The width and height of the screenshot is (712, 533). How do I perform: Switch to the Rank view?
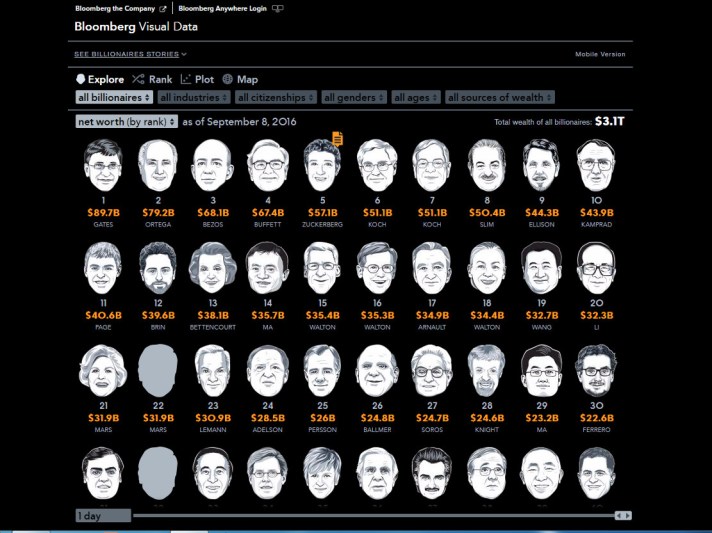[x=152, y=79]
